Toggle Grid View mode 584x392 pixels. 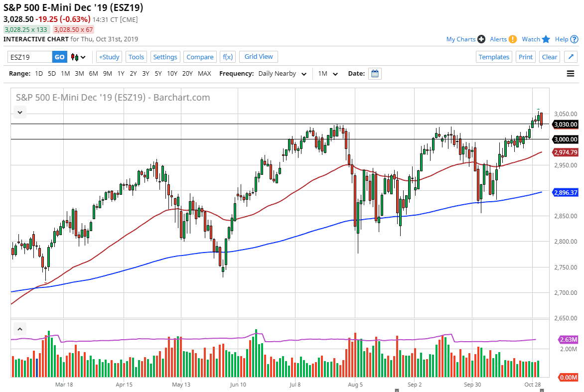(x=258, y=57)
